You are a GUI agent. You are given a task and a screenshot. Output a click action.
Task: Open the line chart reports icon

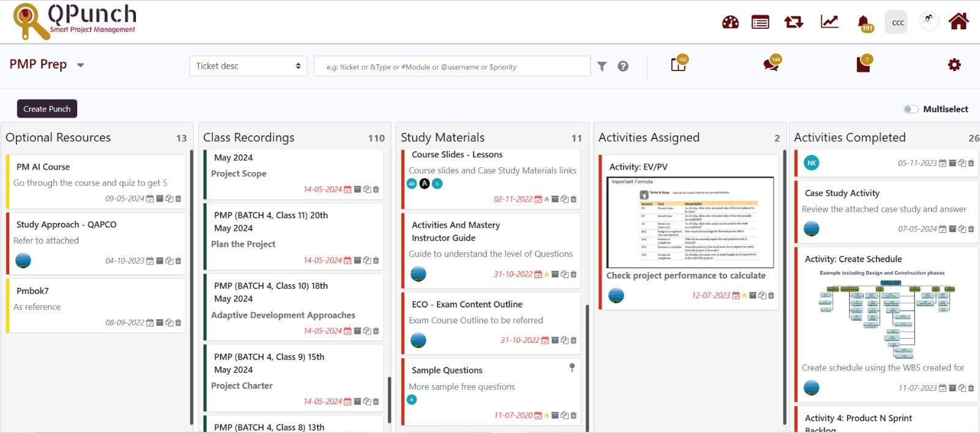click(x=829, y=22)
